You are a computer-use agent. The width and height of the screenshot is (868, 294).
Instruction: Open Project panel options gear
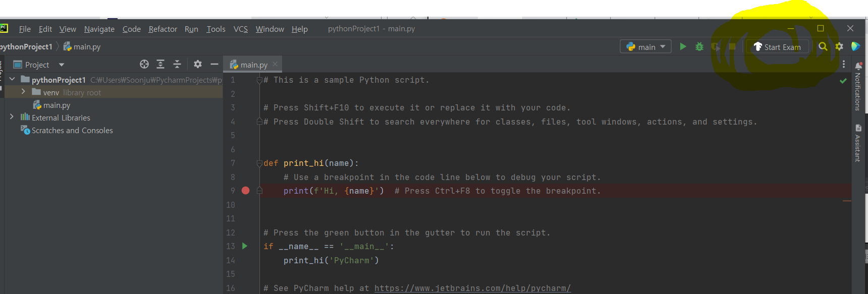(x=198, y=64)
